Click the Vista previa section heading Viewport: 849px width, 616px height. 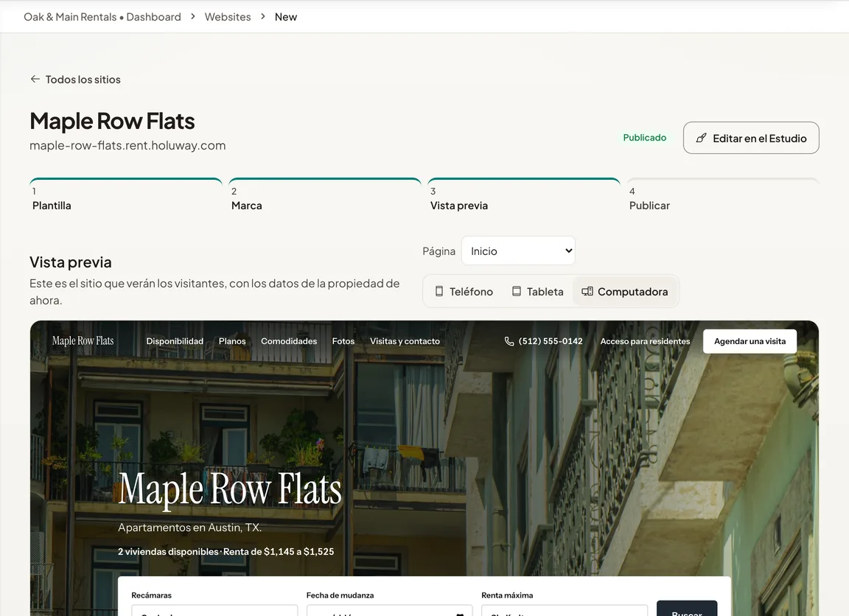pos(71,262)
